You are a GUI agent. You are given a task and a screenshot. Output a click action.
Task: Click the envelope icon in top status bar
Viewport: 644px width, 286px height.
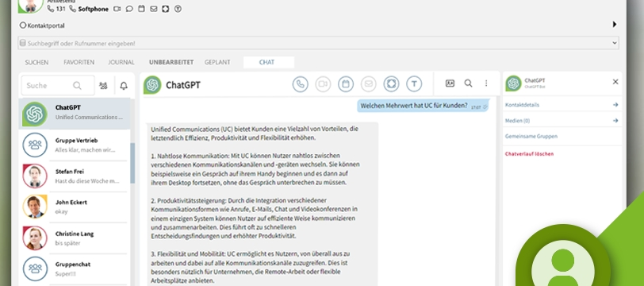tap(154, 9)
